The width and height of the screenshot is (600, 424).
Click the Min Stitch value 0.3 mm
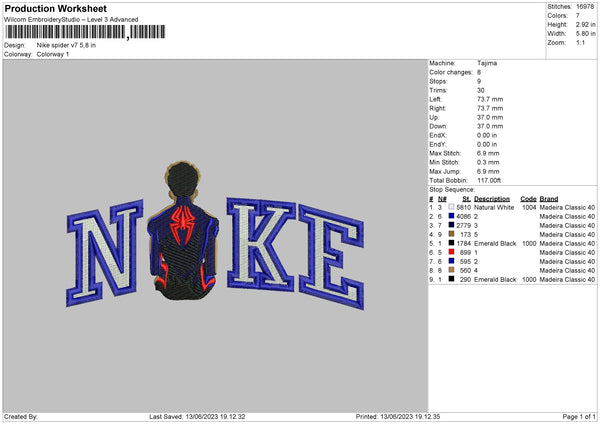coord(488,162)
